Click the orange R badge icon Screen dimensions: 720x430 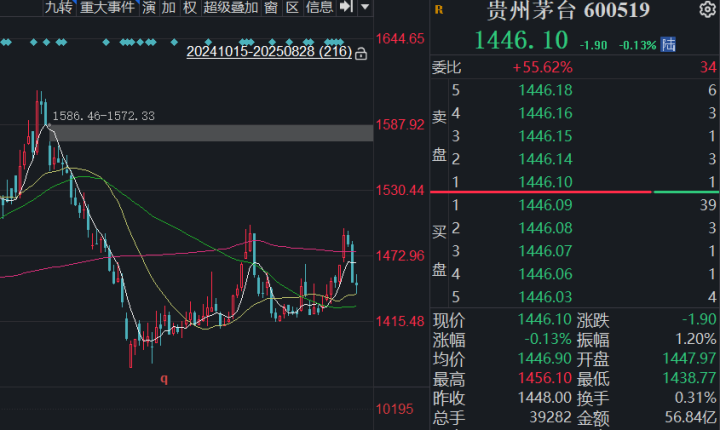[x=439, y=9]
